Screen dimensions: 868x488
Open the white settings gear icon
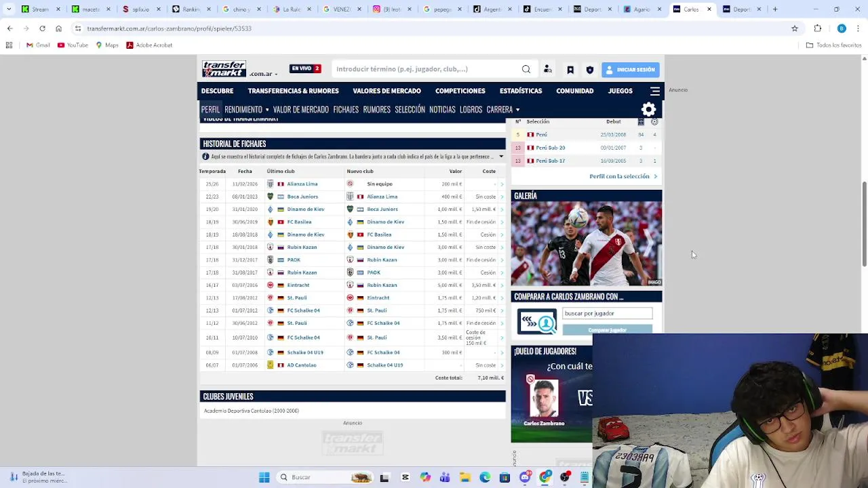pos(649,110)
